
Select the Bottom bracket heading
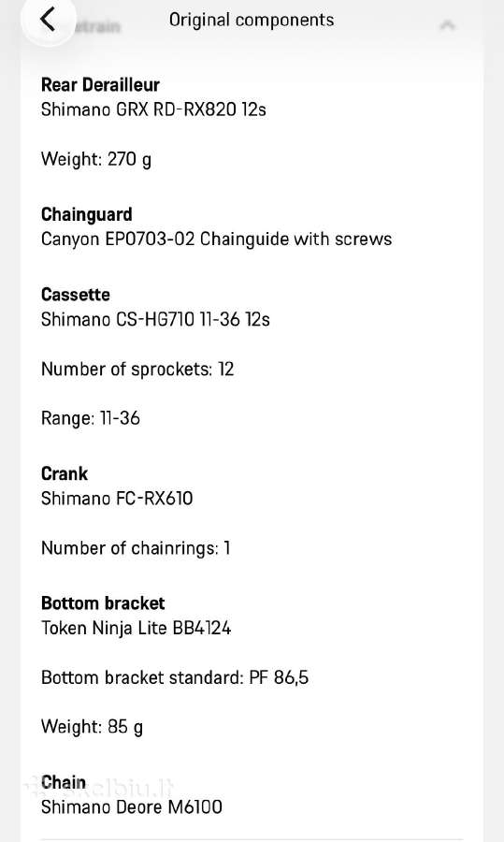(x=103, y=603)
